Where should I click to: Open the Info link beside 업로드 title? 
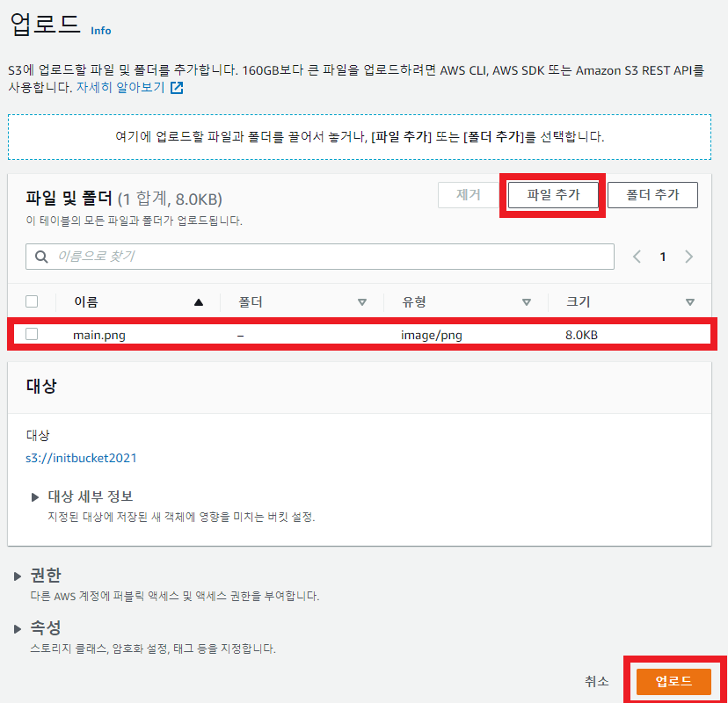pyautogui.click(x=101, y=31)
